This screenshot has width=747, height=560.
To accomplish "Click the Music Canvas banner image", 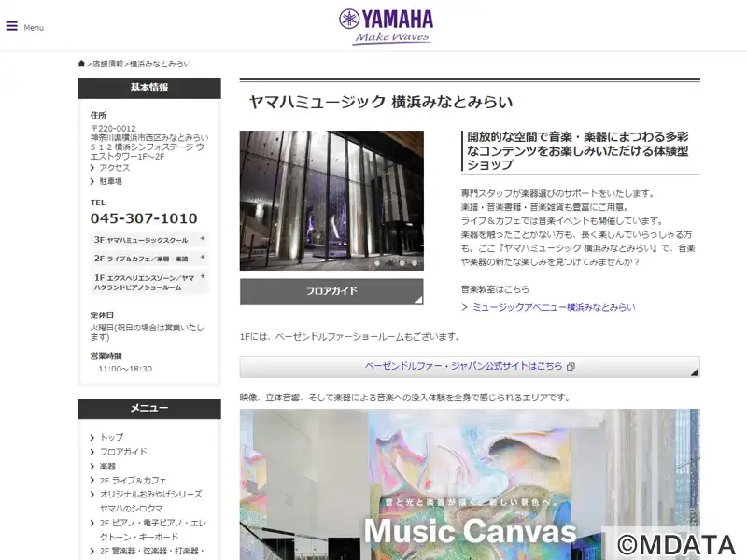I will coord(470,484).
